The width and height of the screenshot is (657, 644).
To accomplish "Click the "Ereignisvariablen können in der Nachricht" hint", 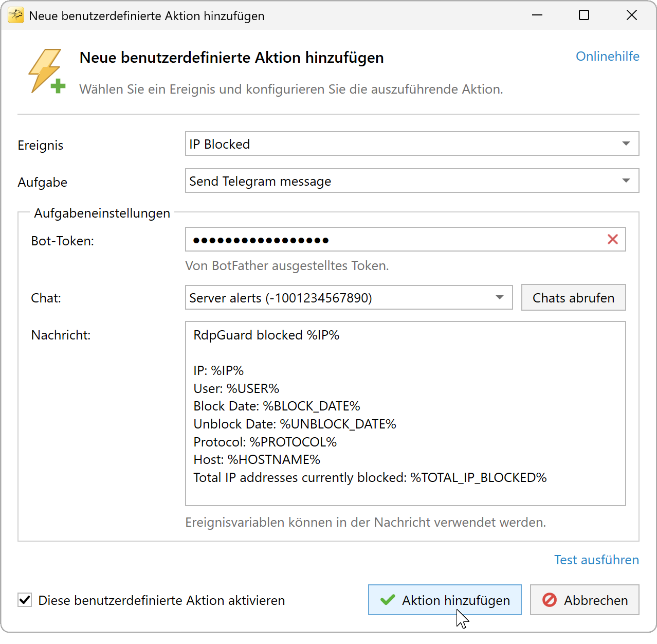I will click(366, 522).
